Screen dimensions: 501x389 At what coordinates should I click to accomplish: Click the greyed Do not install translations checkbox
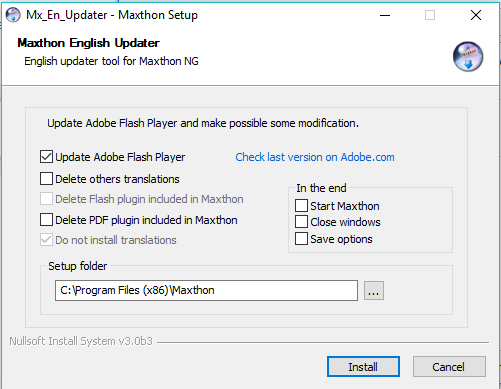point(46,240)
